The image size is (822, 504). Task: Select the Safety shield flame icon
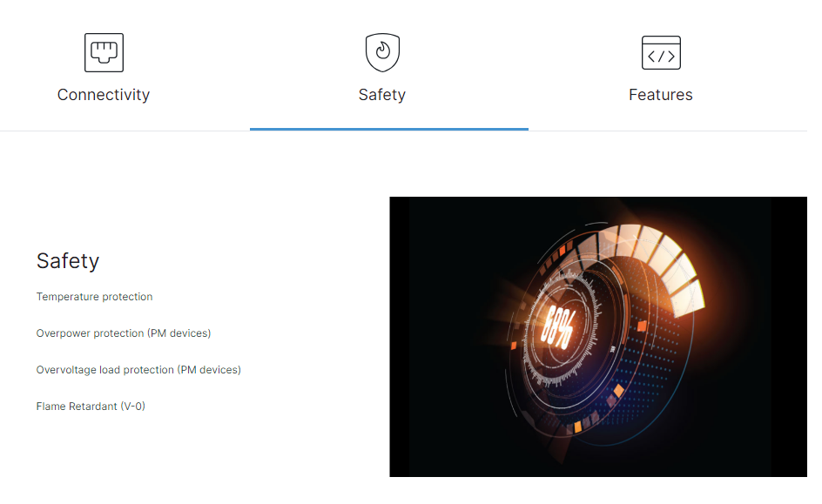pos(382,52)
